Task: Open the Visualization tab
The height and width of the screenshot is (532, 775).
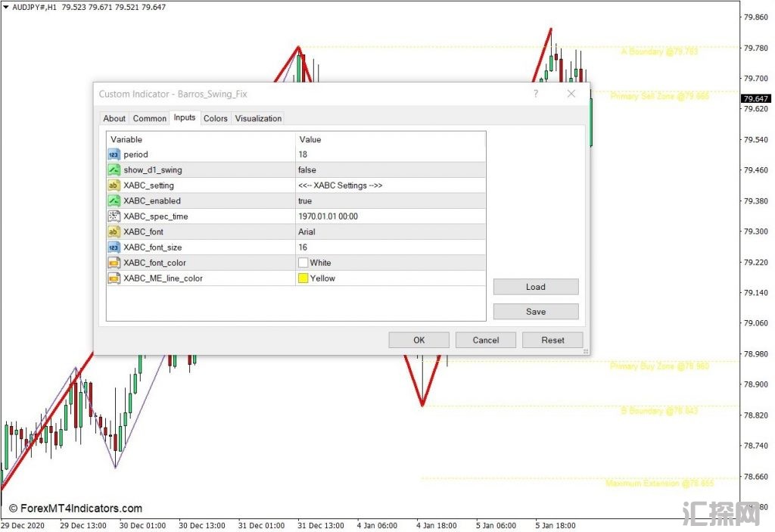Action: point(258,118)
